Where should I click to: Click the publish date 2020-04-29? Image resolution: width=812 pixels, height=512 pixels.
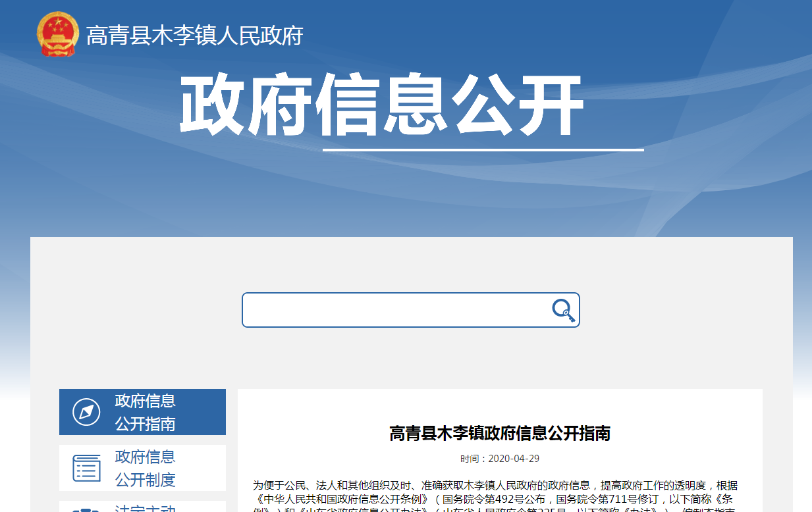point(514,459)
